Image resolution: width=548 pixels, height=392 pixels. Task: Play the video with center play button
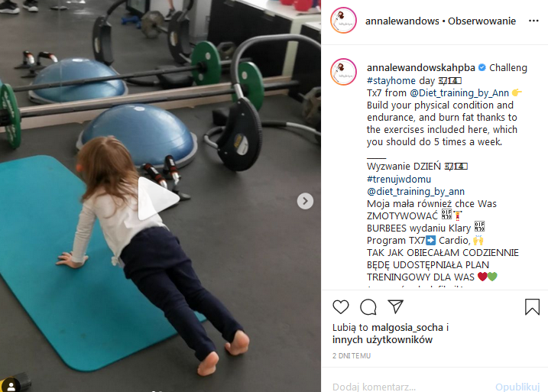click(159, 199)
